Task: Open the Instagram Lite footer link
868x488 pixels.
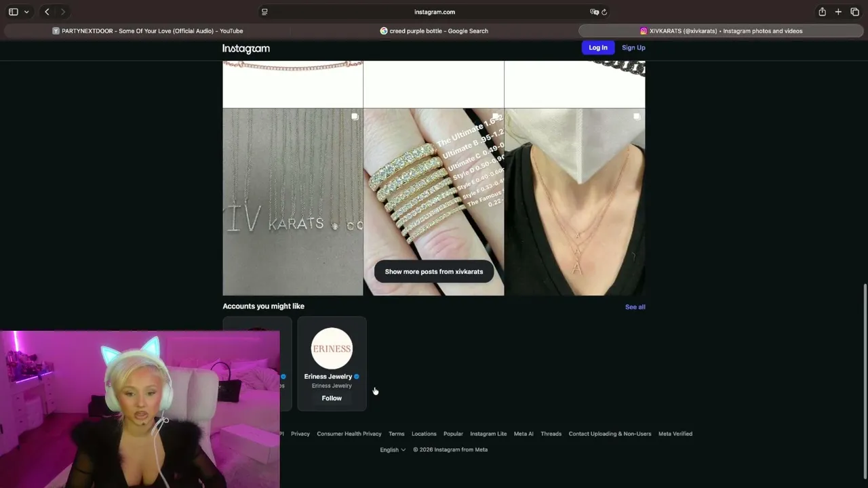Action: click(488, 434)
